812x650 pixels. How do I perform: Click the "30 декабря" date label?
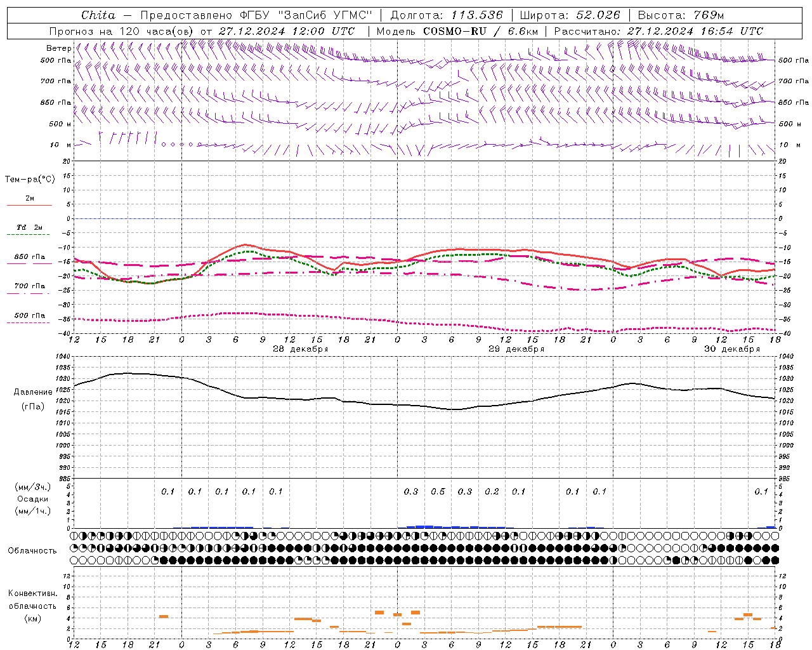pos(732,349)
